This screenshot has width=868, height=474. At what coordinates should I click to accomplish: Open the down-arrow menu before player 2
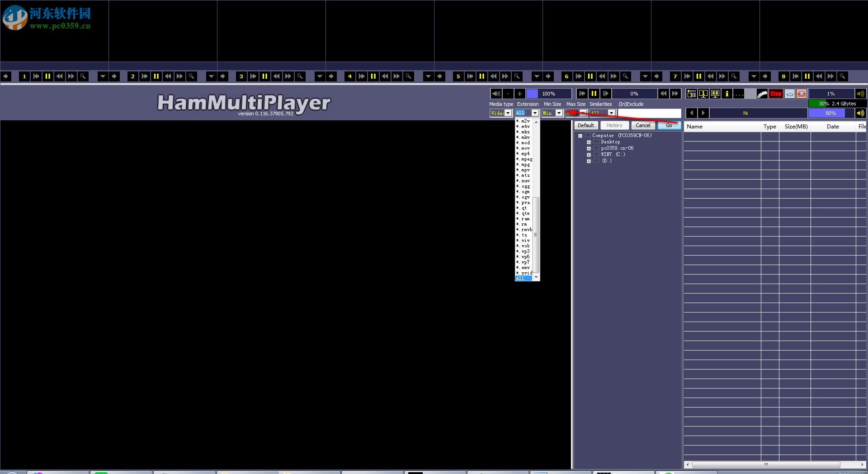tap(103, 76)
